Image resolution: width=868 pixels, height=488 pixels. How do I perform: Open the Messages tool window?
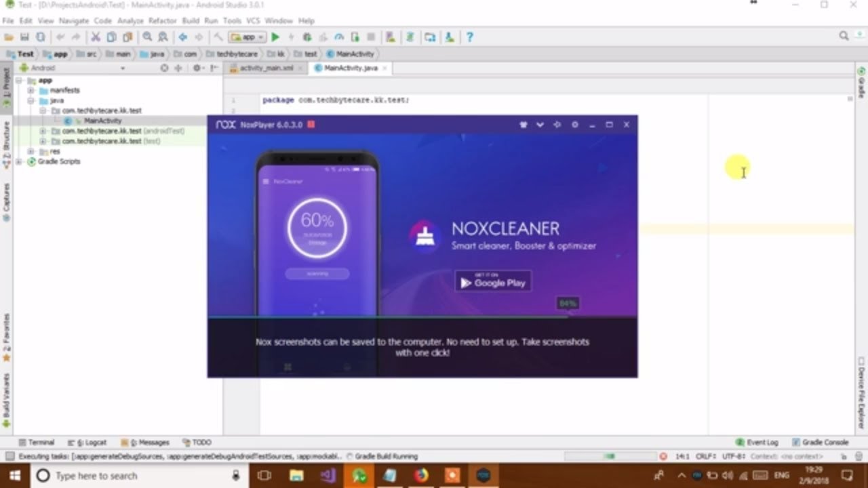pyautogui.click(x=144, y=442)
